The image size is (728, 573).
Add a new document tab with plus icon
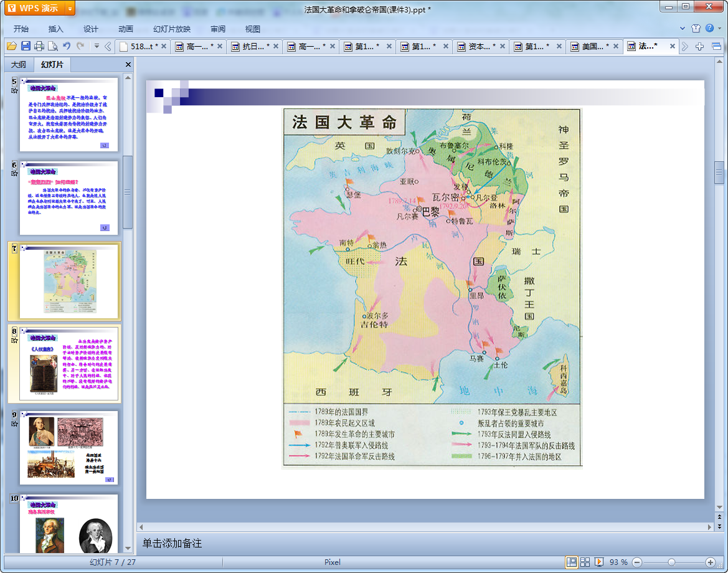pyautogui.click(x=700, y=46)
